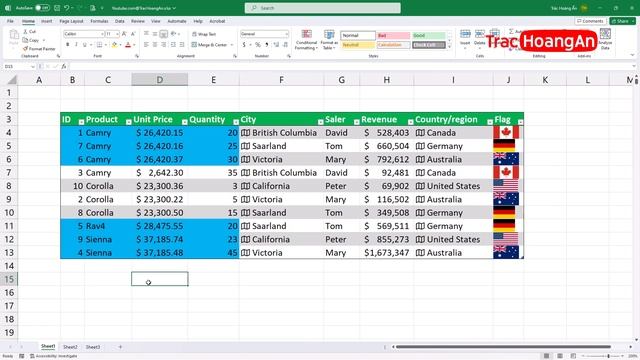Open the Unit Price column filter dropdown
Viewport: 640px width, 360px height.
point(184,122)
